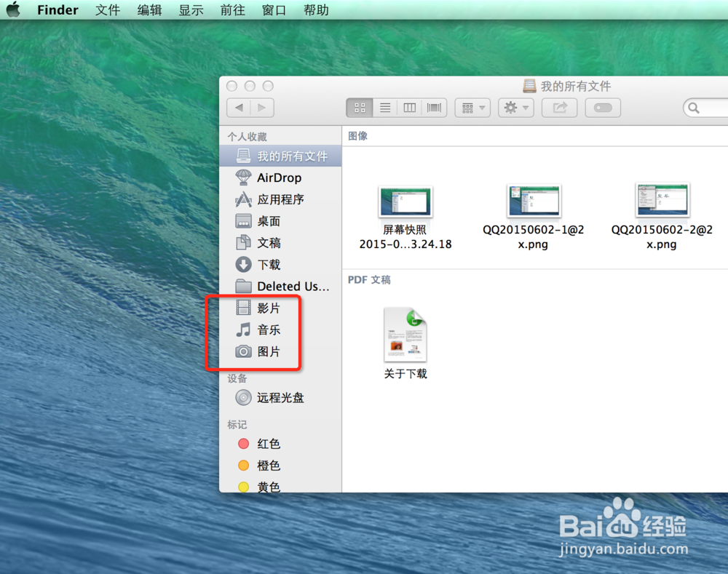728x574 pixels.
Task: Click the PDF 文稿 group header
Action: click(x=369, y=280)
